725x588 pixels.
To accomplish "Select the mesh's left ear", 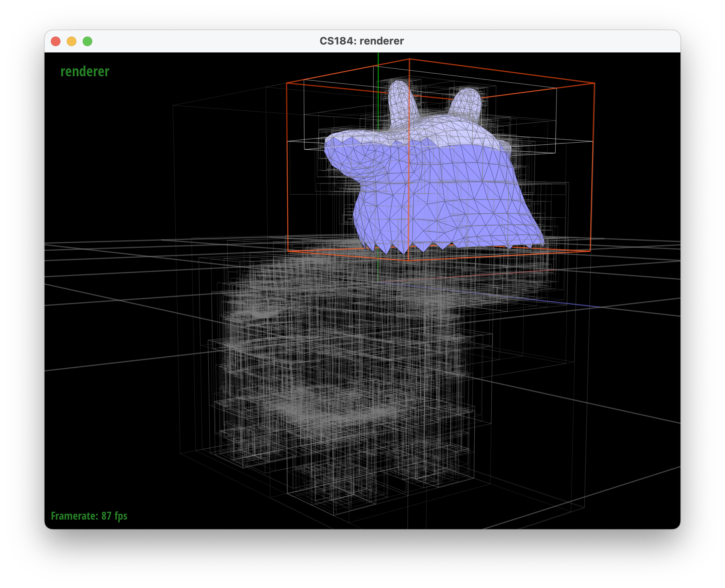I will point(399,99).
